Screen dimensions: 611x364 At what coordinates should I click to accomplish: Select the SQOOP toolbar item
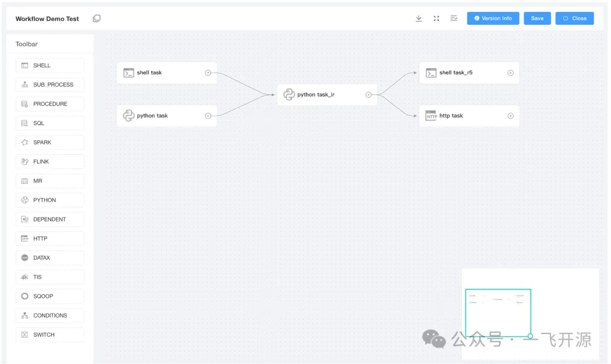coord(50,296)
